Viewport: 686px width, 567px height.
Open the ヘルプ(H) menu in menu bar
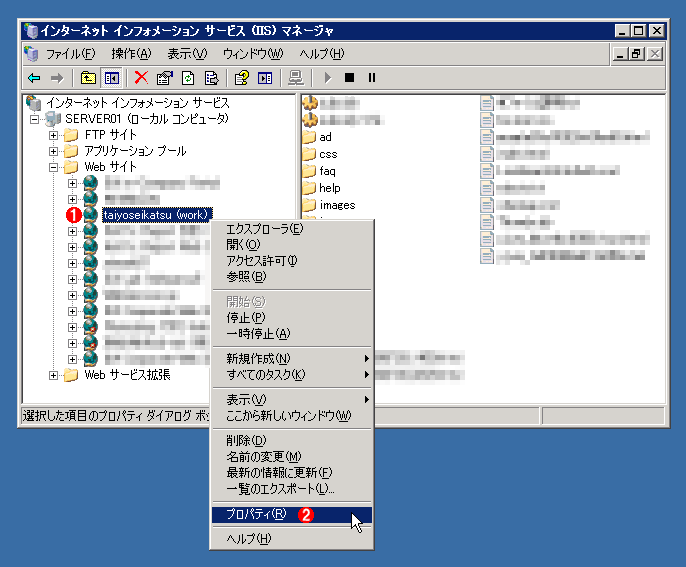[x=322, y=54]
